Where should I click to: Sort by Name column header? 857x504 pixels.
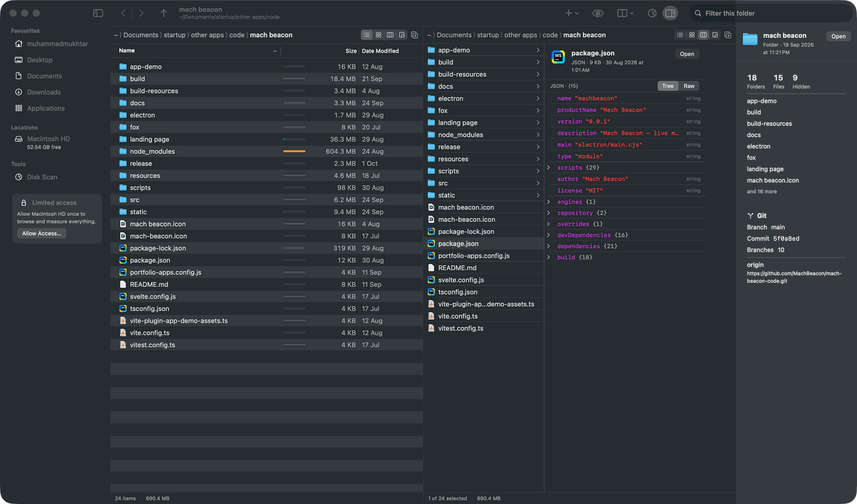click(x=197, y=51)
